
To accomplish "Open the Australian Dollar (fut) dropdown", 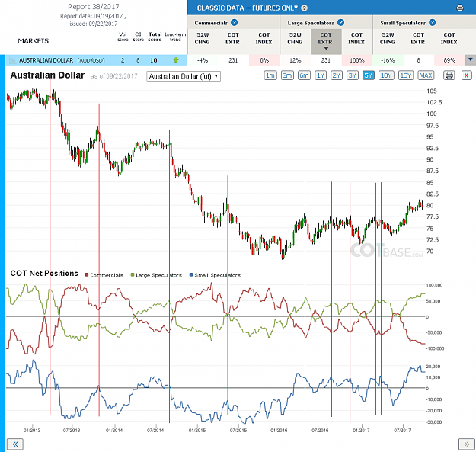I will [184, 76].
